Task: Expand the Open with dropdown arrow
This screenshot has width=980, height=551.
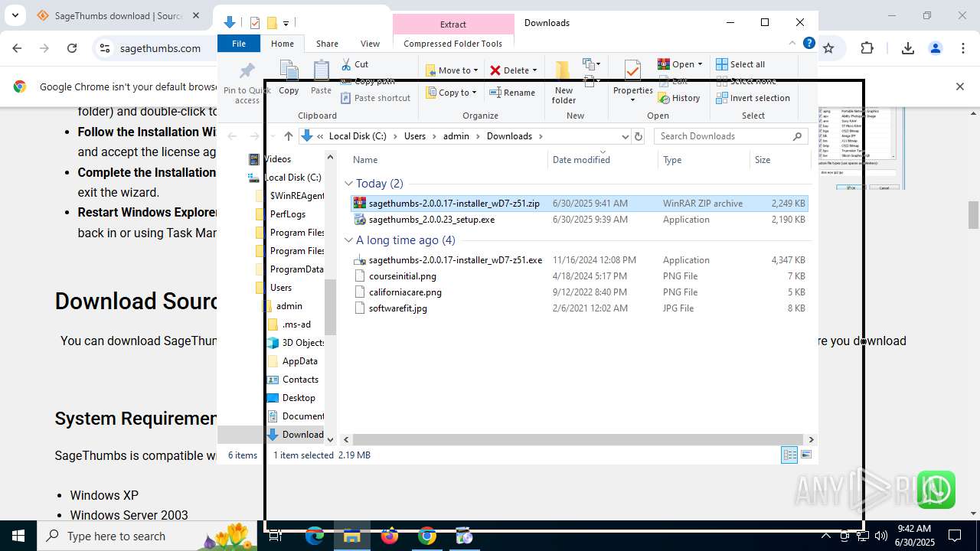Action: pos(700,64)
